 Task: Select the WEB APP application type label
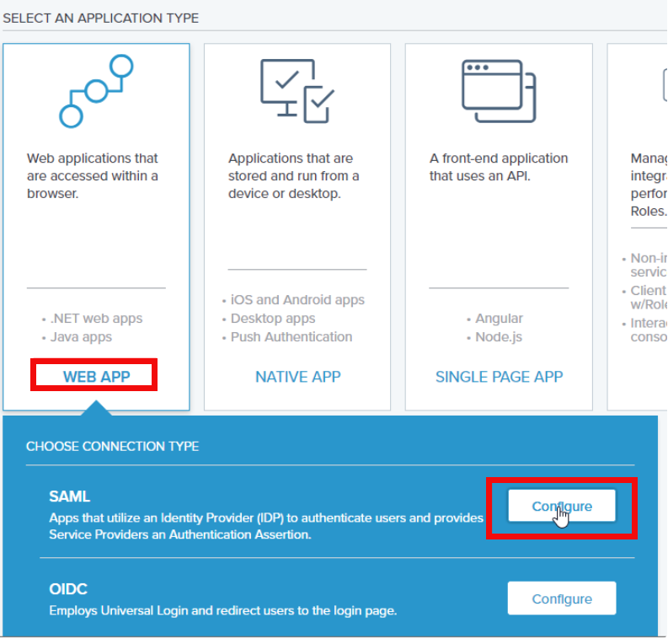coord(96,377)
